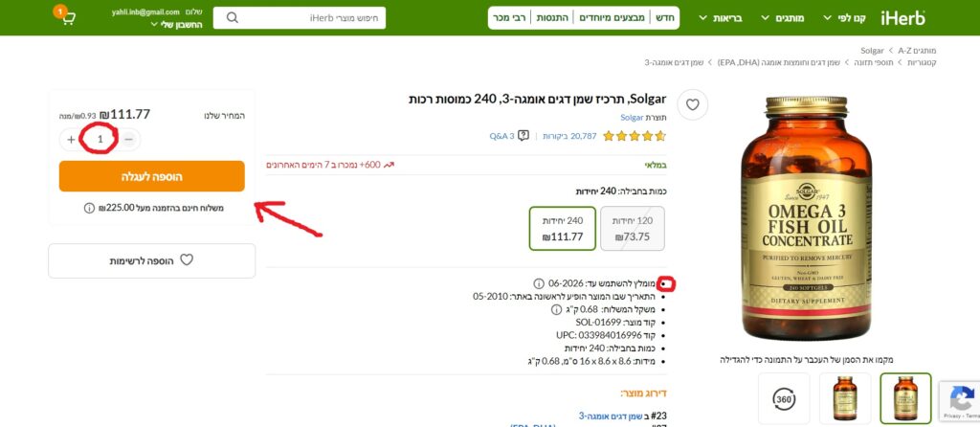Click the search magnifier icon
Viewport: 980px width, 427px height.
[x=232, y=17]
